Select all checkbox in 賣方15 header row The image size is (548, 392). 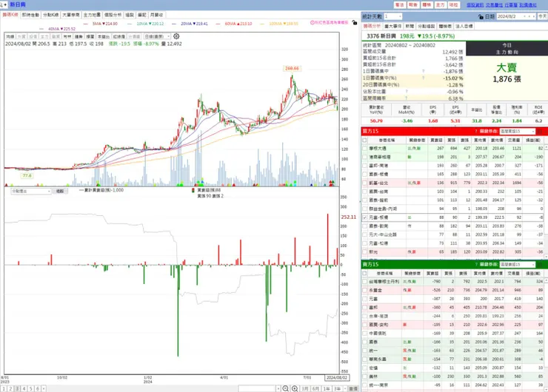[x=365, y=274]
